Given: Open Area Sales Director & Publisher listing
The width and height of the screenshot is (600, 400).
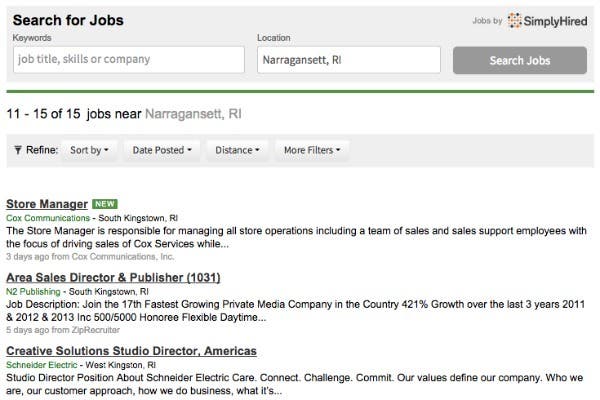Looking at the screenshot, I should click(113, 277).
